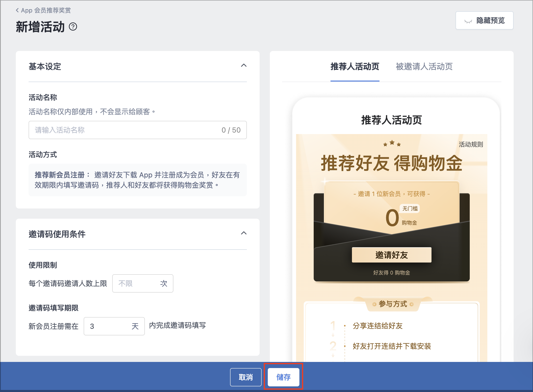Viewport: 533px width, 392px height.
Task: Click the 内完成邀请码填写 text
Action: pyautogui.click(x=177, y=325)
